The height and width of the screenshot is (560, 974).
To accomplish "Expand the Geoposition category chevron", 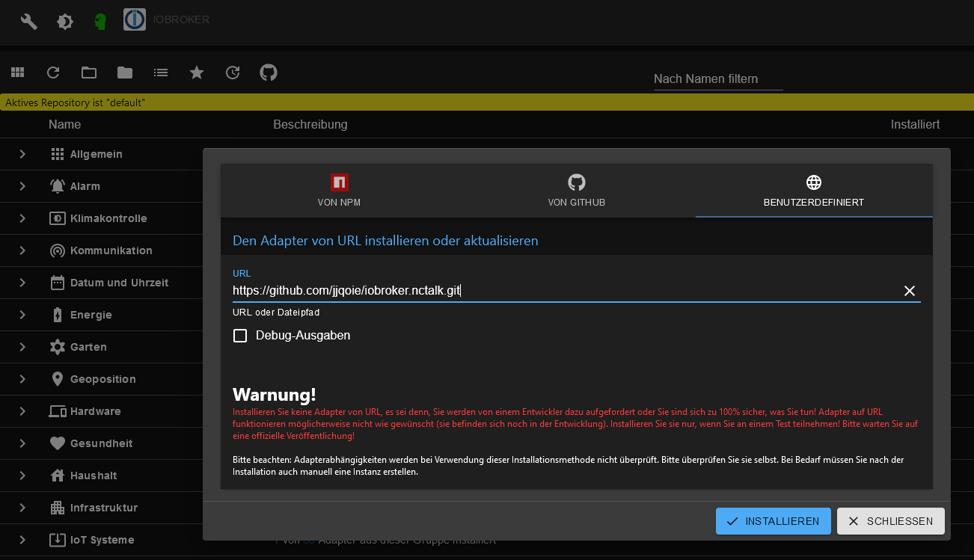I will 22,379.
